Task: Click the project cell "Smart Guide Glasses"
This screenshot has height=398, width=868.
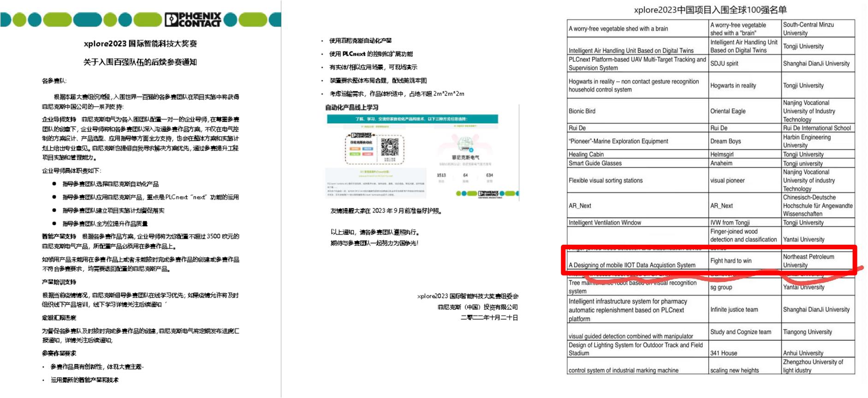Action: [x=638, y=163]
